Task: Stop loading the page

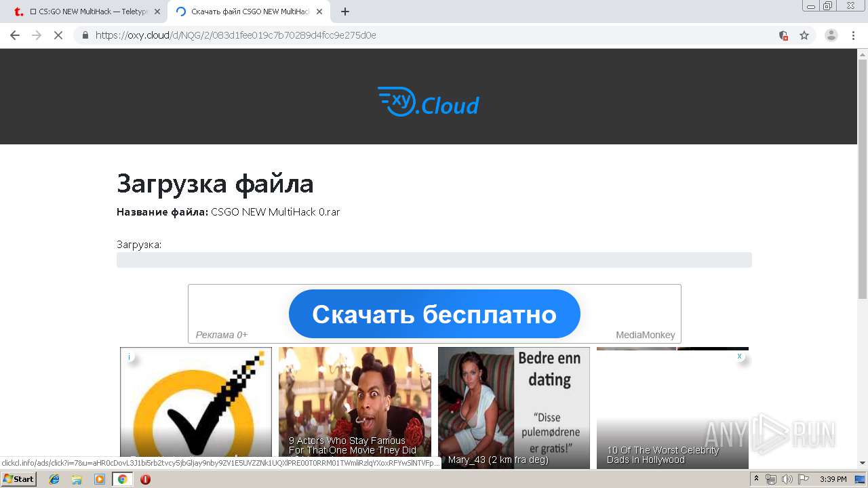Action: point(58,35)
